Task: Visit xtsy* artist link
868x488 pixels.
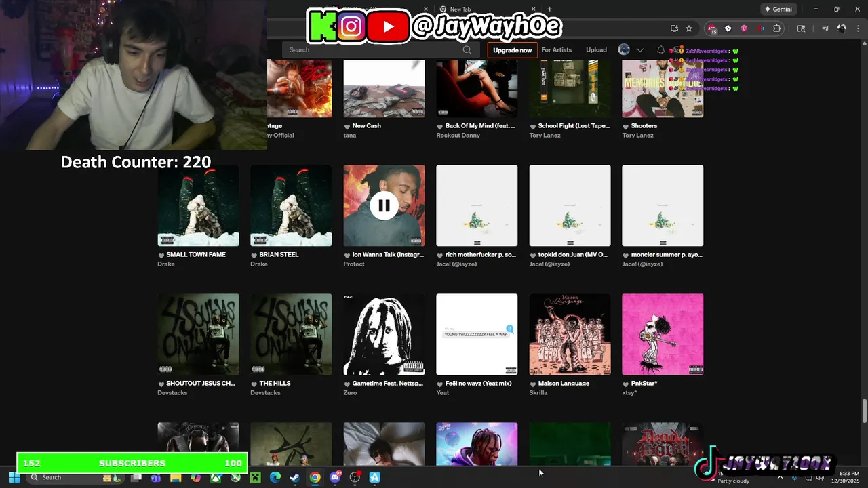Action: pyautogui.click(x=629, y=392)
